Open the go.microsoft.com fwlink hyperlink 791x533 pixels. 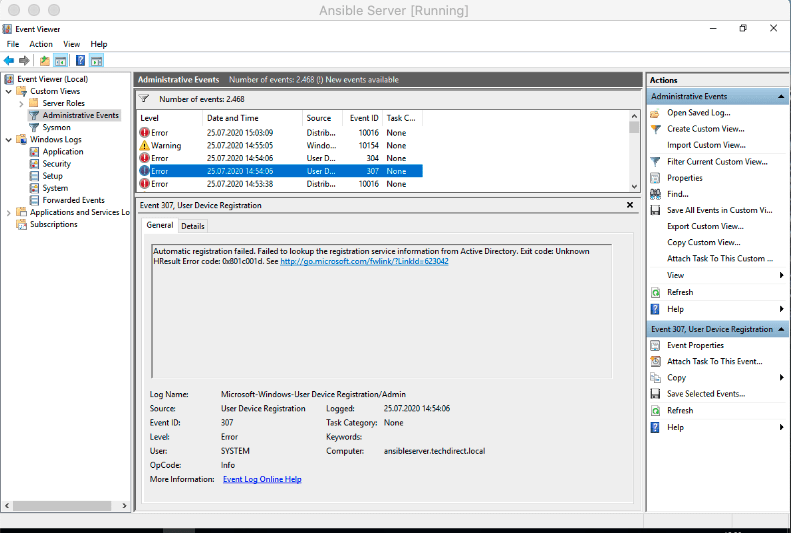[x=364, y=261]
